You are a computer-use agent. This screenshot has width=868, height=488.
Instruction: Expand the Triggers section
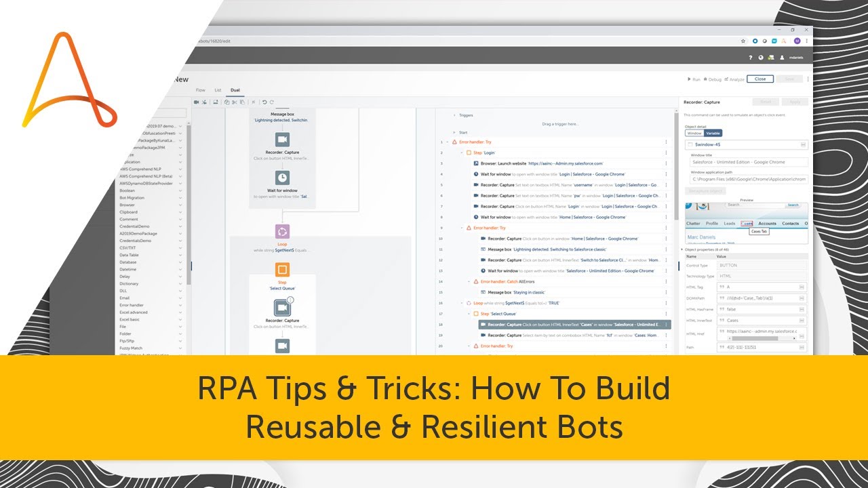pyautogui.click(x=454, y=115)
